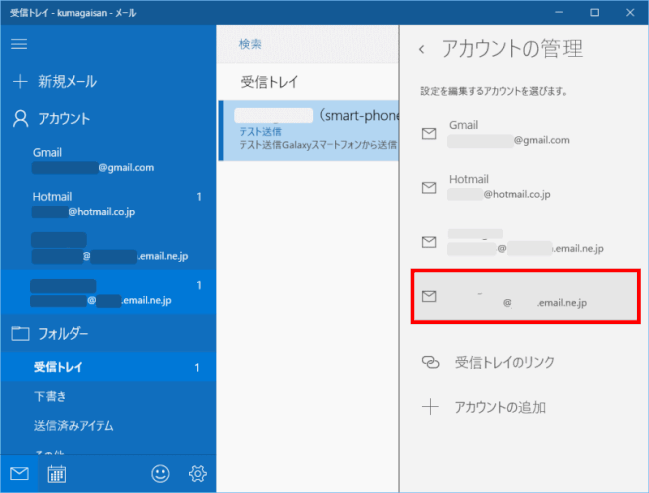Click the folder icon beside フォルダー

click(20, 334)
